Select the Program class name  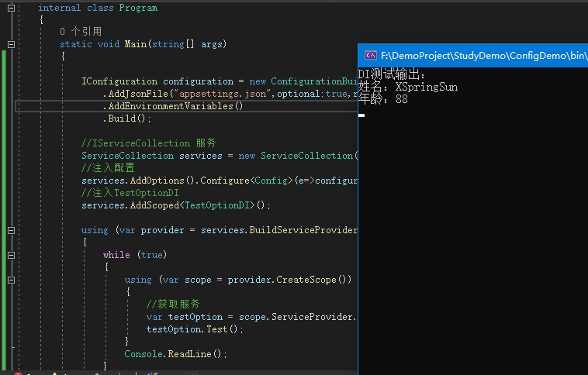point(137,8)
